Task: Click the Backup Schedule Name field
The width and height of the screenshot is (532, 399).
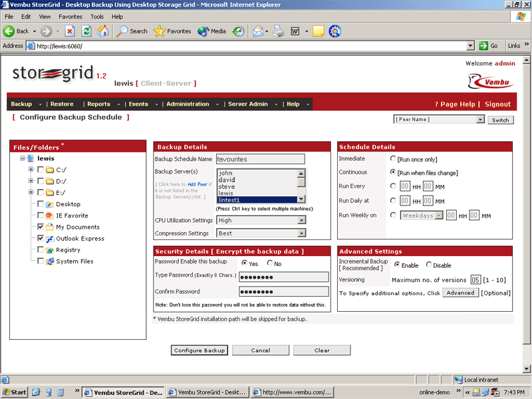Action: (x=260, y=159)
